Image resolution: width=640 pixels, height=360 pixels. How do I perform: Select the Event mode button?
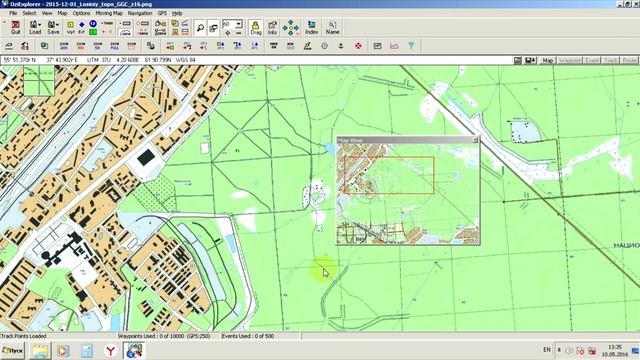click(591, 60)
